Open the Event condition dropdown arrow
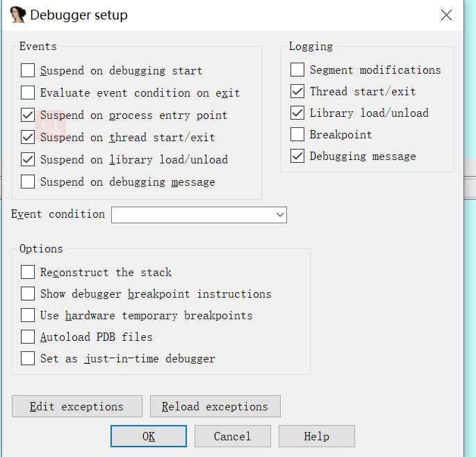 [x=280, y=215]
